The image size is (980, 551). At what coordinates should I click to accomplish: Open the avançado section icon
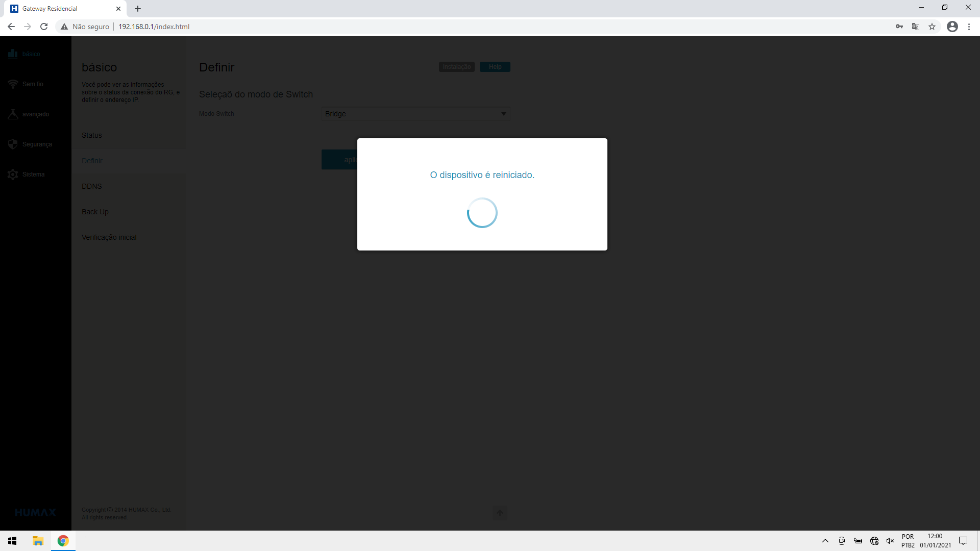(13, 114)
